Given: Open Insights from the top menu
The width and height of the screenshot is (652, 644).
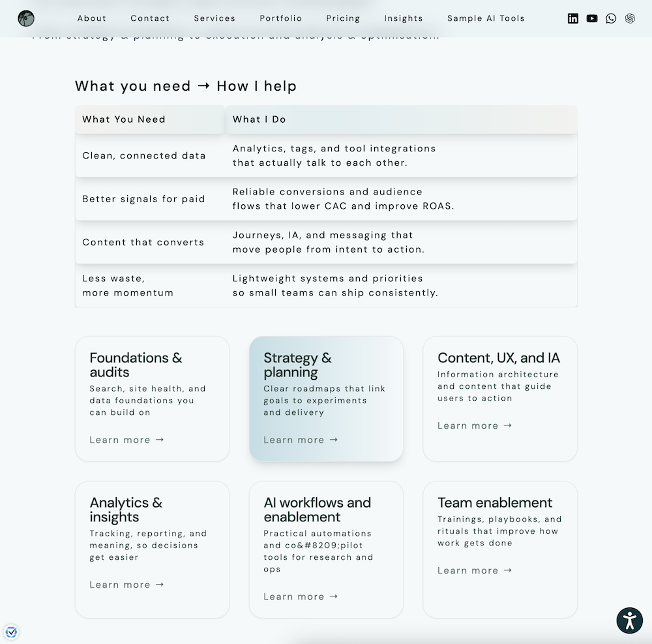Looking at the screenshot, I should pos(403,18).
